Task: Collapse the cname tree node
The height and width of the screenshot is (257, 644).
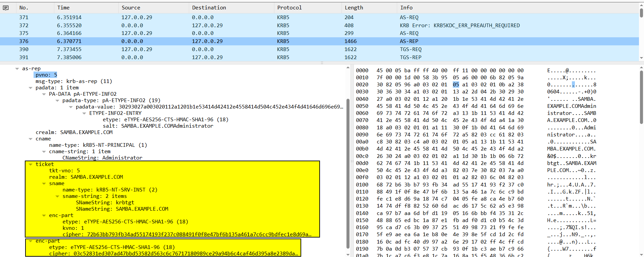Action: (31, 139)
